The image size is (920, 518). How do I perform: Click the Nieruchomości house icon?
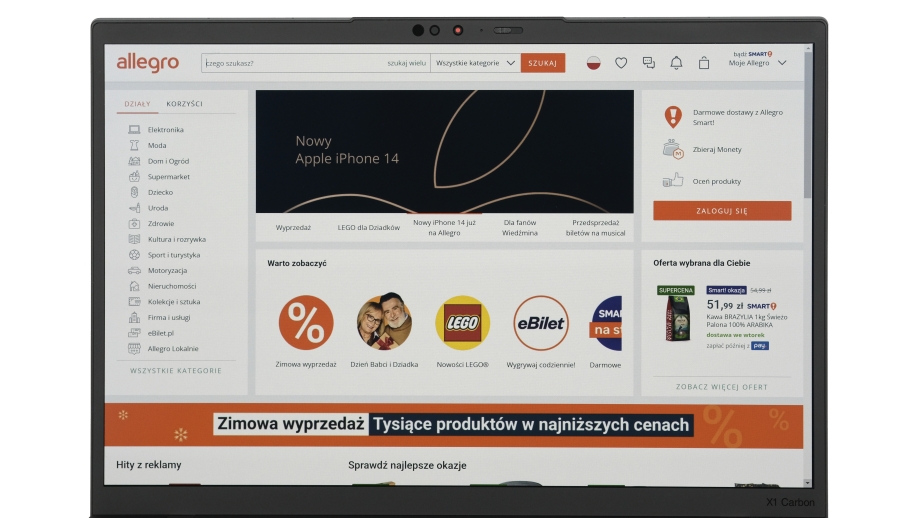pyautogui.click(x=134, y=286)
